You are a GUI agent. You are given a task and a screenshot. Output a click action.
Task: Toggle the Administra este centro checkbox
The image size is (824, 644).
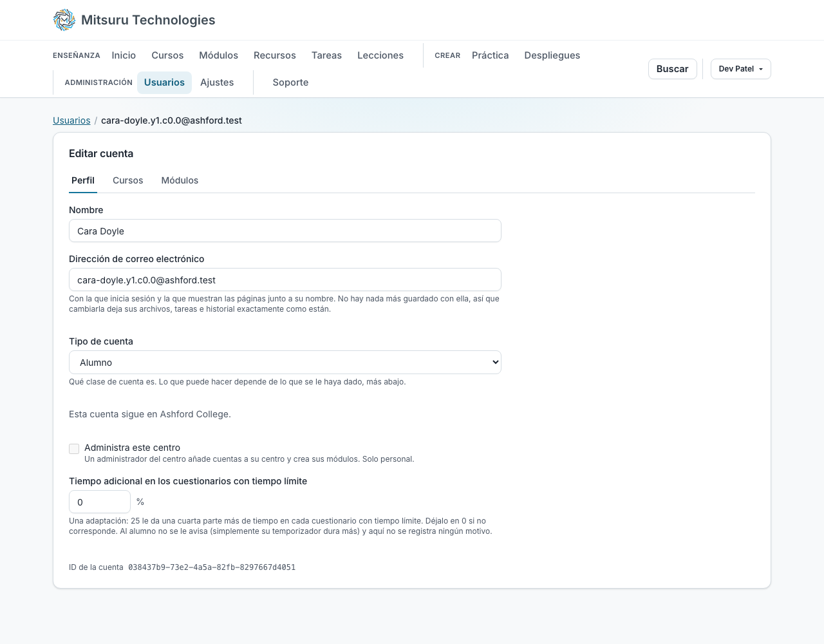point(74,449)
